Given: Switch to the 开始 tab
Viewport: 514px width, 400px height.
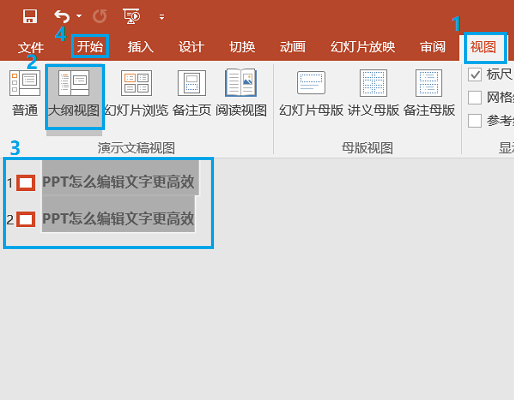Looking at the screenshot, I should click(x=90, y=46).
